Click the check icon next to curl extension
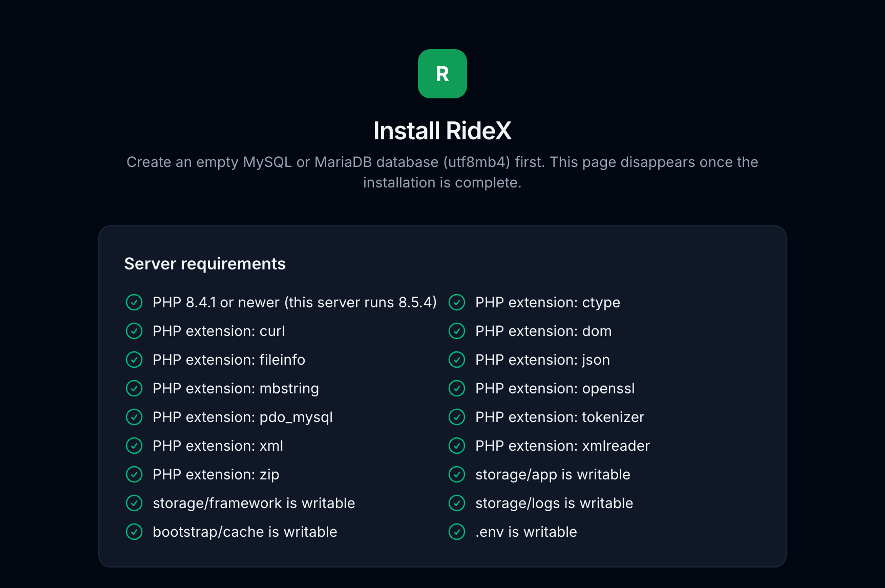885x588 pixels. 134,331
